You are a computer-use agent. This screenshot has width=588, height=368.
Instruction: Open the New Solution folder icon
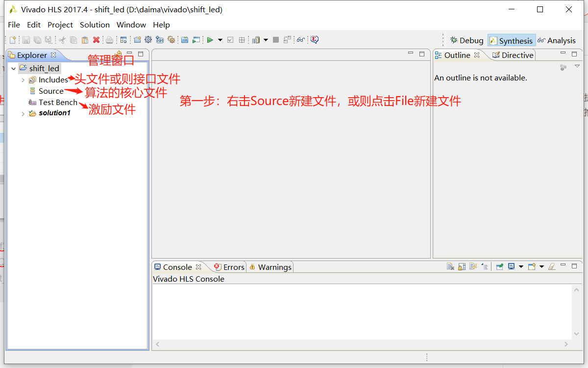(x=137, y=40)
